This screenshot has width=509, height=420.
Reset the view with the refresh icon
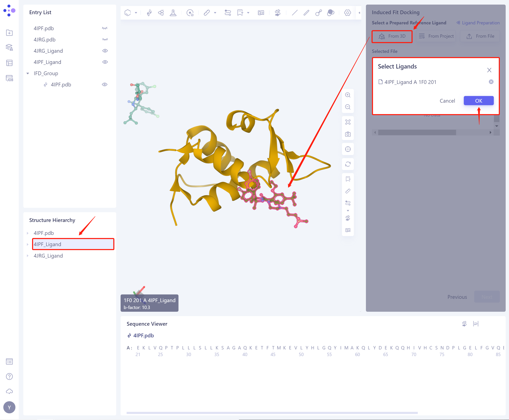[348, 164]
